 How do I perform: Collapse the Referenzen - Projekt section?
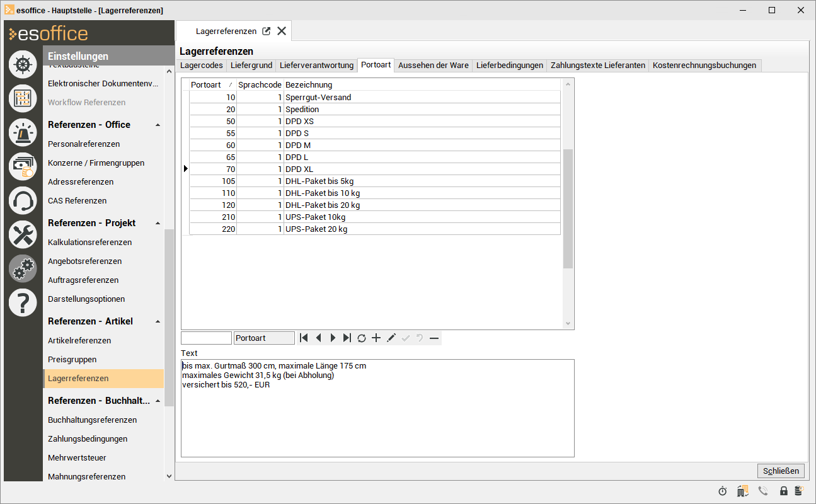click(158, 223)
